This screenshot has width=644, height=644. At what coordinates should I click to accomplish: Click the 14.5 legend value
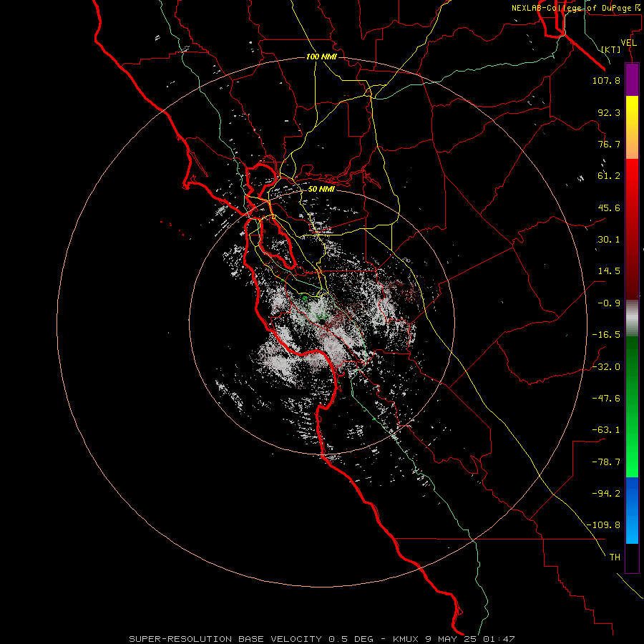(609, 271)
